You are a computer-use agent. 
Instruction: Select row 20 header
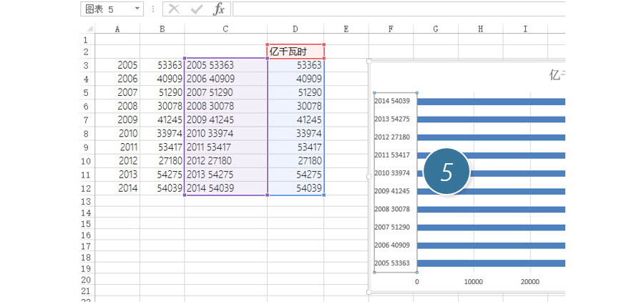86,281
